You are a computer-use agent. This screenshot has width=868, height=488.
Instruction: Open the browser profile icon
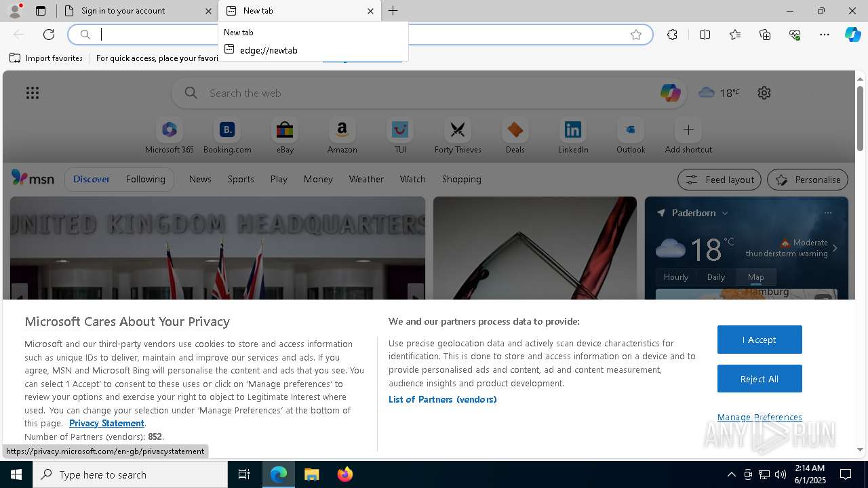[x=14, y=10]
